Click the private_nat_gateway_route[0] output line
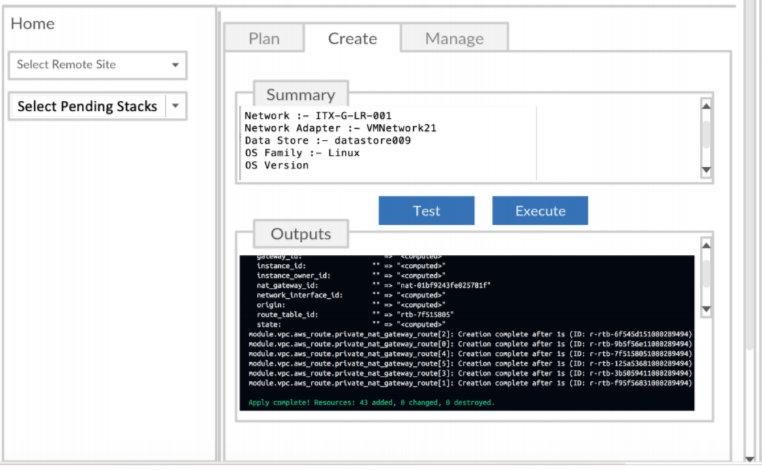 (470, 344)
